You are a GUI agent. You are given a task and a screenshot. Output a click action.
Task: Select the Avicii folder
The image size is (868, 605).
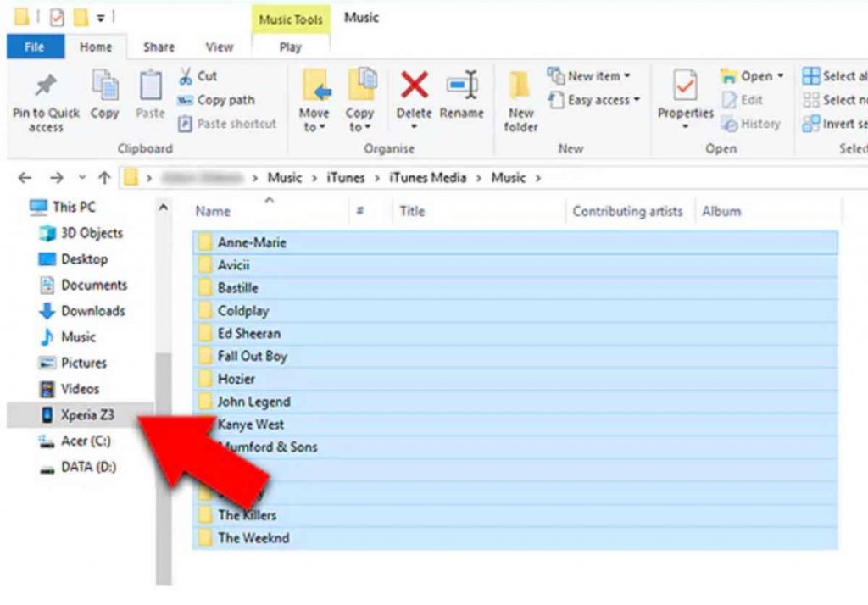point(515,265)
